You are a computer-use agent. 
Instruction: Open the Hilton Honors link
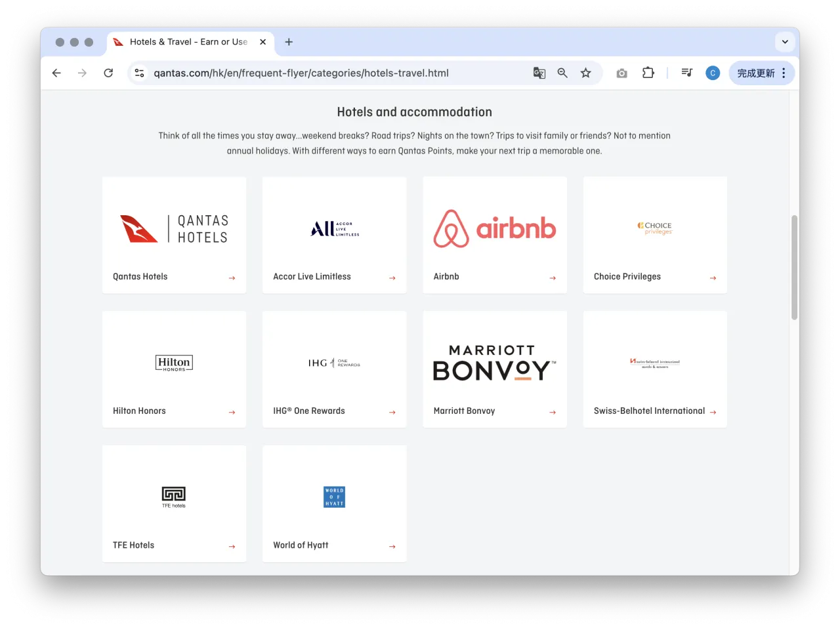click(x=139, y=411)
